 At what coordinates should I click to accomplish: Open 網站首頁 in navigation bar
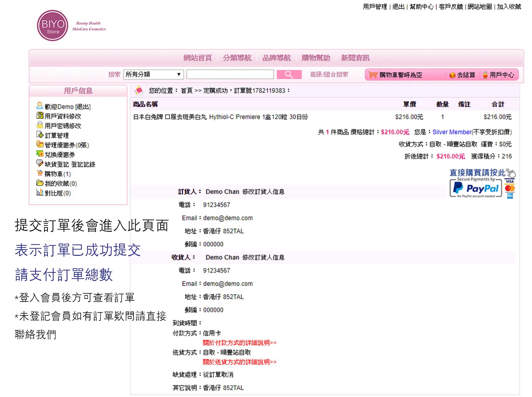pyautogui.click(x=197, y=58)
